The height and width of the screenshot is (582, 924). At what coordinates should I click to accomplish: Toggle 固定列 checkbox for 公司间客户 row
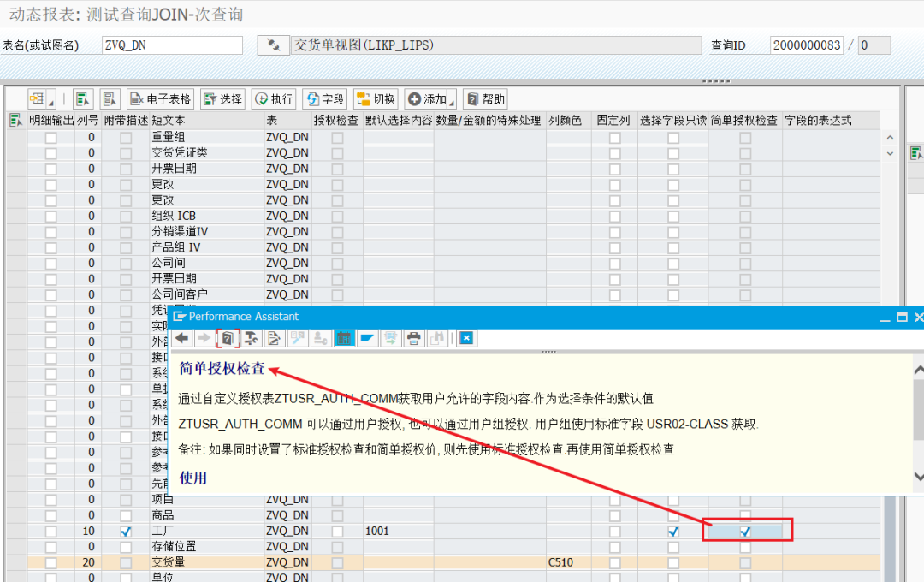(x=614, y=294)
